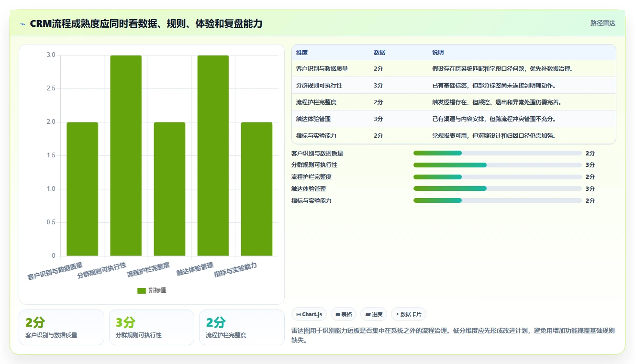Click the note starting 常规报表可用
This screenshot has height=364, width=635.
pyautogui.click(x=494, y=136)
